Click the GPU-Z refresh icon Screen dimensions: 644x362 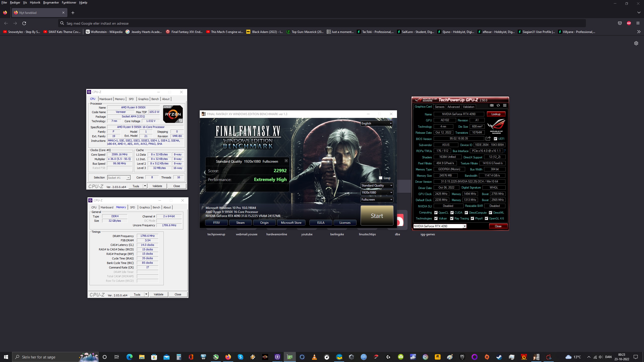[x=498, y=106]
